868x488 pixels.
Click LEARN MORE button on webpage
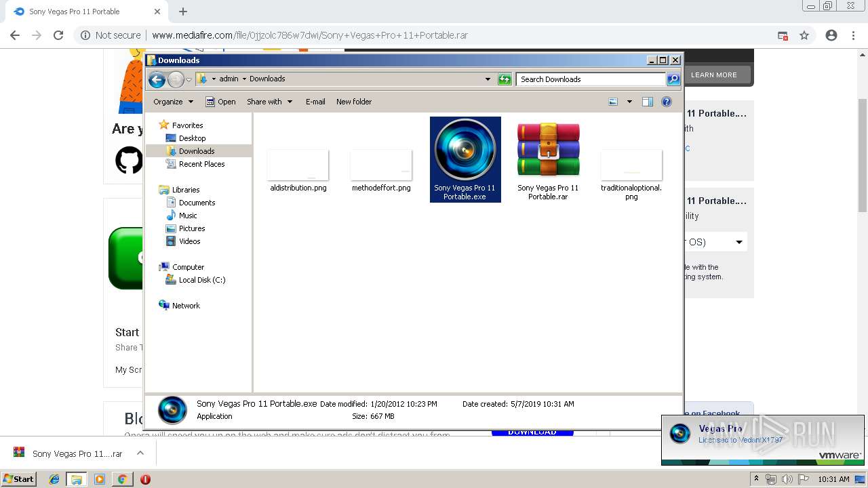714,75
